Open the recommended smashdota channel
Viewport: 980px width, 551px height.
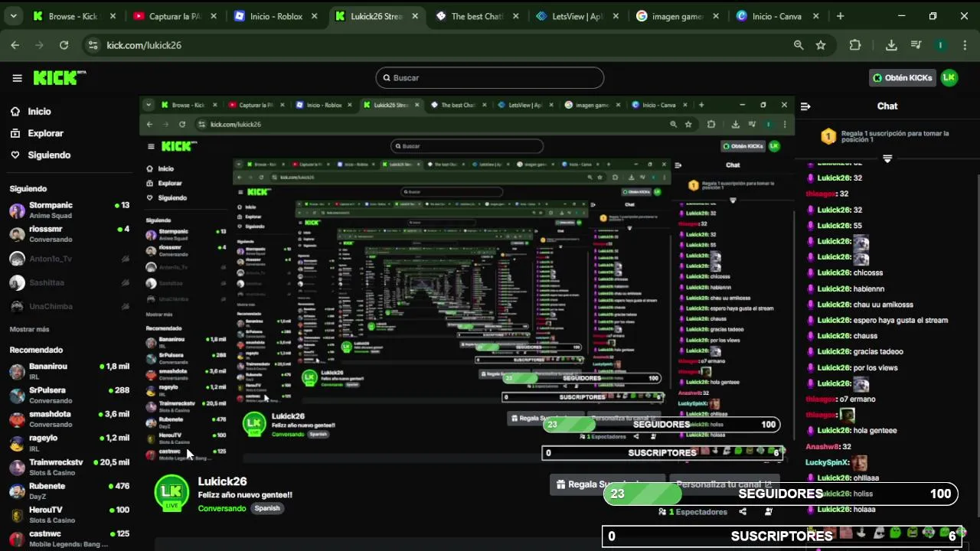pyautogui.click(x=69, y=419)
